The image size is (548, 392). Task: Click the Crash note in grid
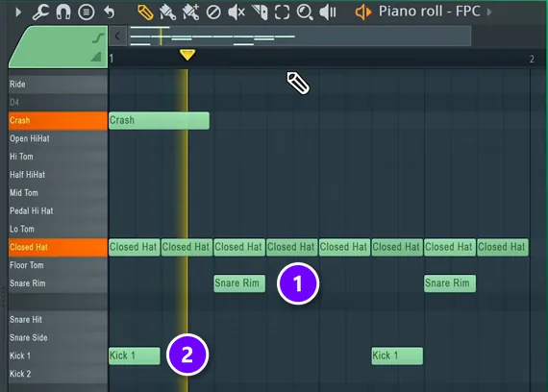coord(159,120)
